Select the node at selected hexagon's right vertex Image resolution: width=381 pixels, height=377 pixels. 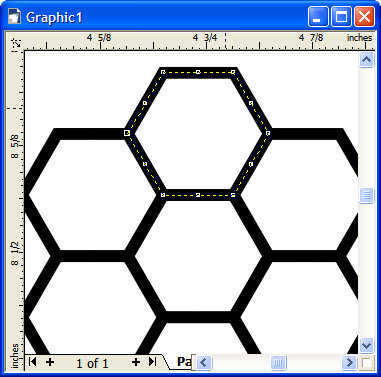coord(268,133)
